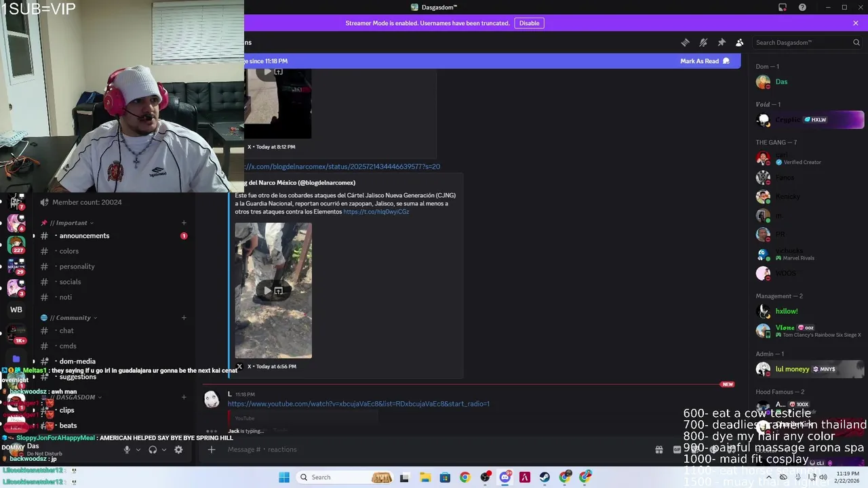Viewport: 868px width, 488px height.
Task: Open the cmds channel
Action: click(113, 346)
